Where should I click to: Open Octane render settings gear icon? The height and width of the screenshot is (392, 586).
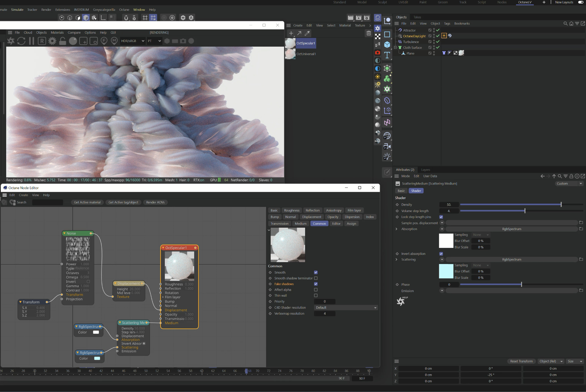52,41
